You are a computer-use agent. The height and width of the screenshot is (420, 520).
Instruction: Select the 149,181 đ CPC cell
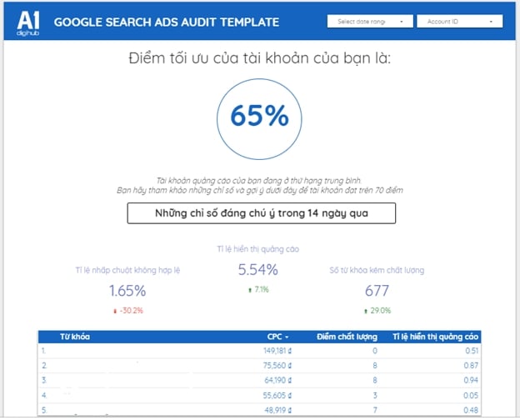pyautogui.click(x=277, y=351)
